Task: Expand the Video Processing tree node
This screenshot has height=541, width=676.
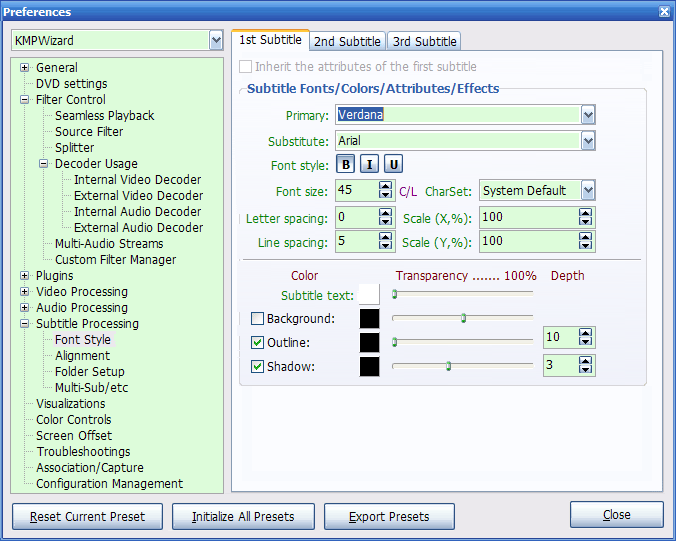Action: 25,292
